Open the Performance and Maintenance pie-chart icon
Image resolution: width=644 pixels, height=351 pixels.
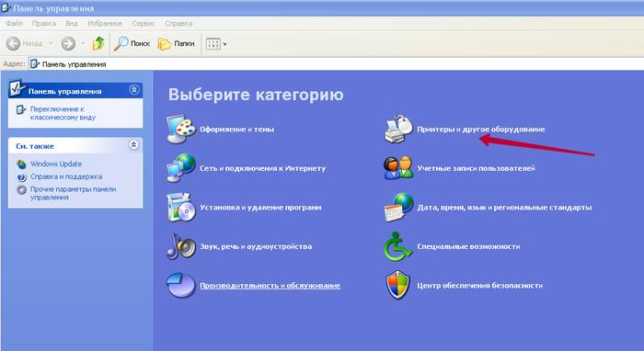[x=181, y=285]
